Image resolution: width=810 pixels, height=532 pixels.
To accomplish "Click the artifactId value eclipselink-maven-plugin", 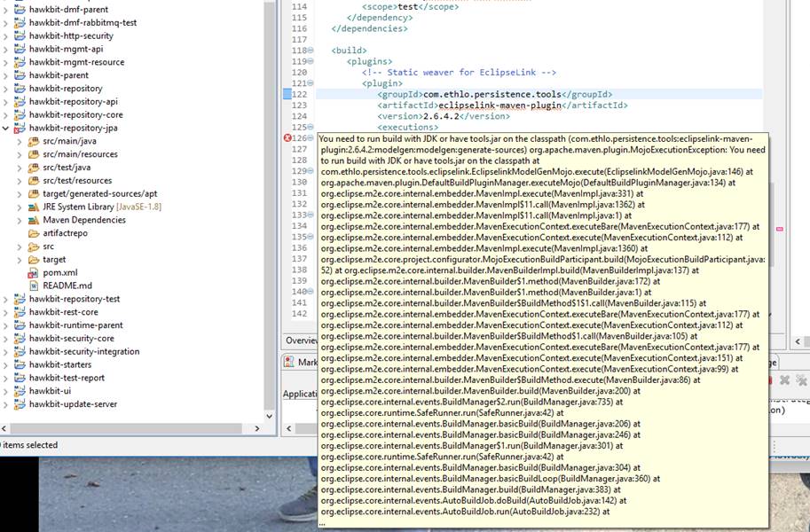I will (x=499, y=106).
